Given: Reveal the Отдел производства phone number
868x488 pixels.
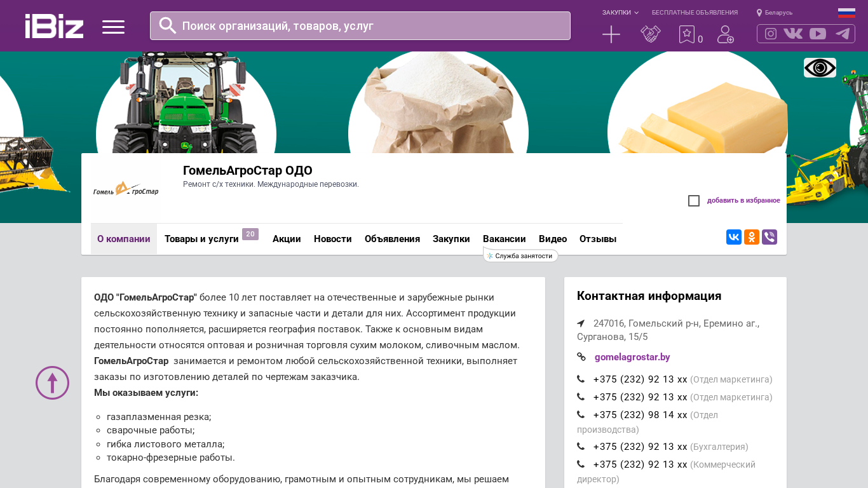Looking at the screenshot, I should [640, 415].
